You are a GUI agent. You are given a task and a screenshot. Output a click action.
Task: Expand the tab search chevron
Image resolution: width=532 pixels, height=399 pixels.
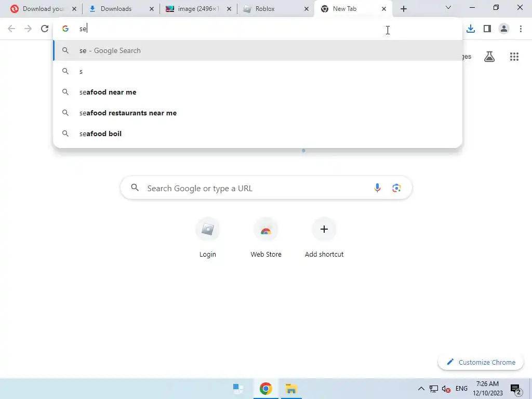[x=448, y=7]
